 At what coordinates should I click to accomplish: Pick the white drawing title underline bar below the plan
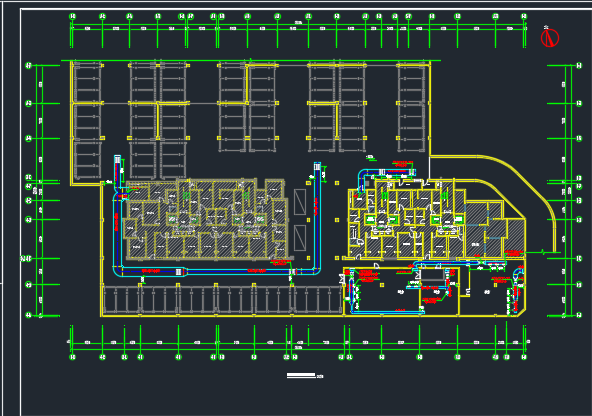click(301, 375)
